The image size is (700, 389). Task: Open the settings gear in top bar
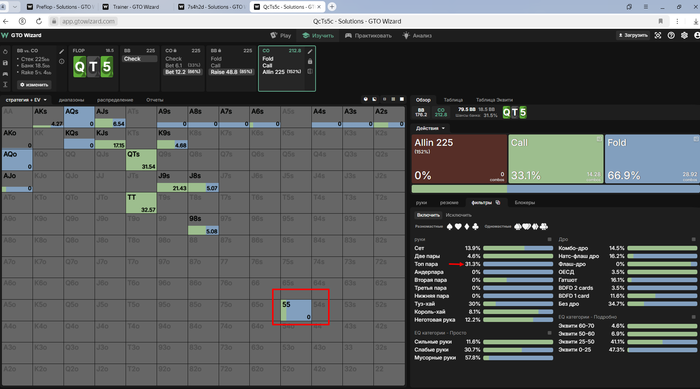684,35
